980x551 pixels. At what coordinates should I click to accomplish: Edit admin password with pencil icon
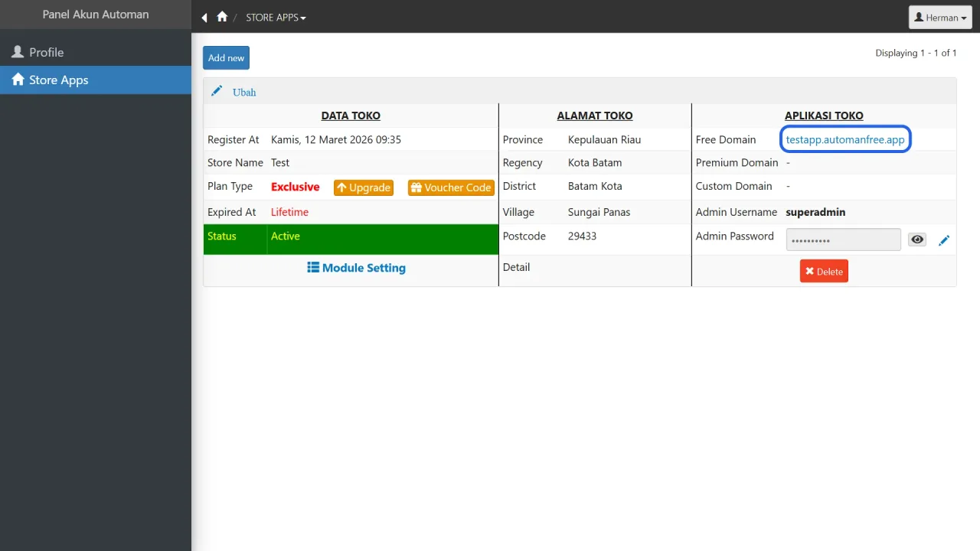click(x=944, y=240)
